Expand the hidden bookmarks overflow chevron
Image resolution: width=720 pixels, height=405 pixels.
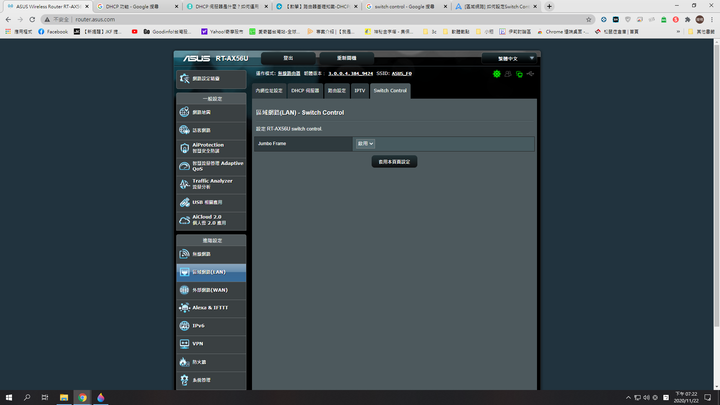tap(678, 32)
